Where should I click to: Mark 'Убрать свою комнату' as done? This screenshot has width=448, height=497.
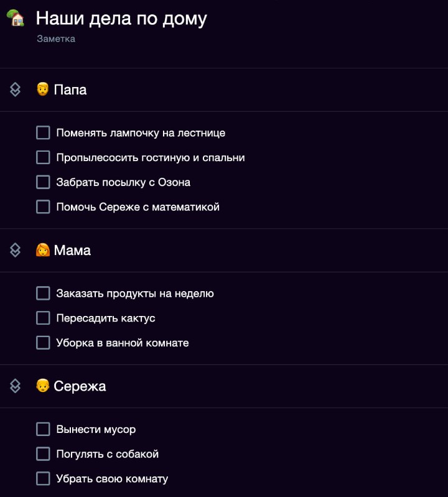tap(43, 479)
